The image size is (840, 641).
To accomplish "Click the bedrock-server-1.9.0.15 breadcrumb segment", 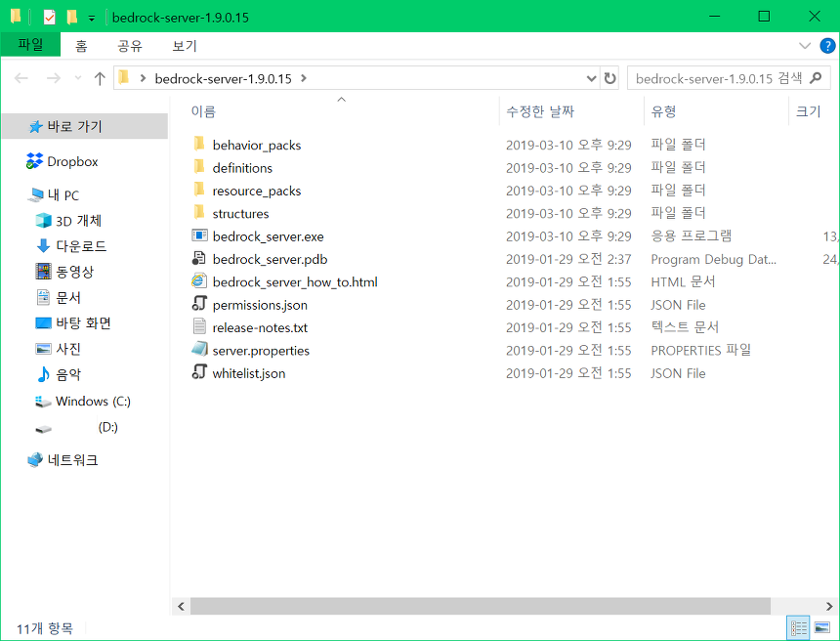I will pos(223,79).
